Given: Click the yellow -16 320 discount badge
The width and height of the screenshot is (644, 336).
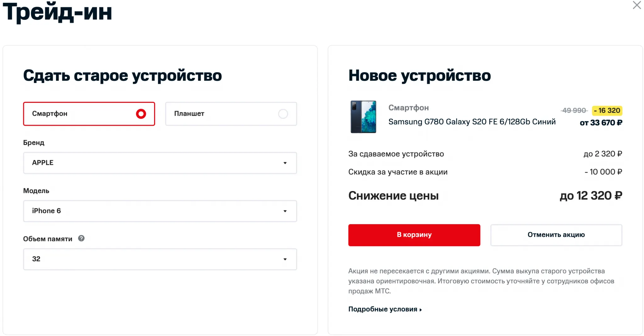Looking at the screenshot, I should pos(607,111).
